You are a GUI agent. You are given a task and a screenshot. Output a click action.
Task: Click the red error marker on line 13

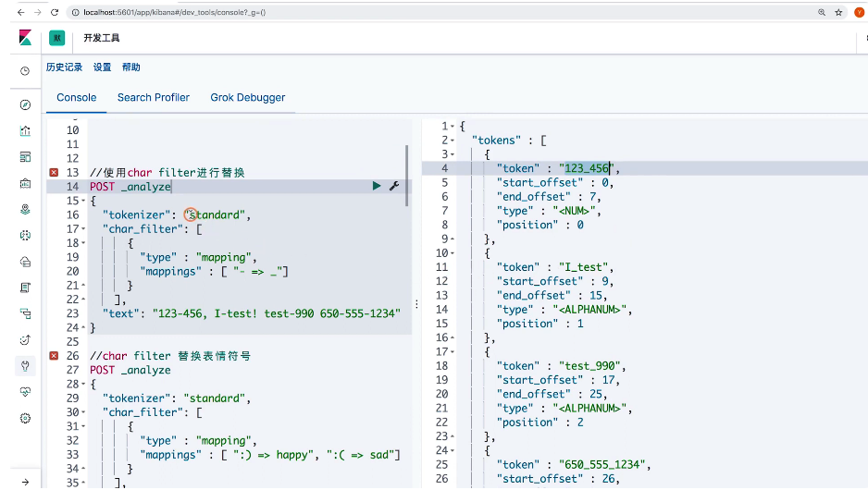click(x=54, y=173)
